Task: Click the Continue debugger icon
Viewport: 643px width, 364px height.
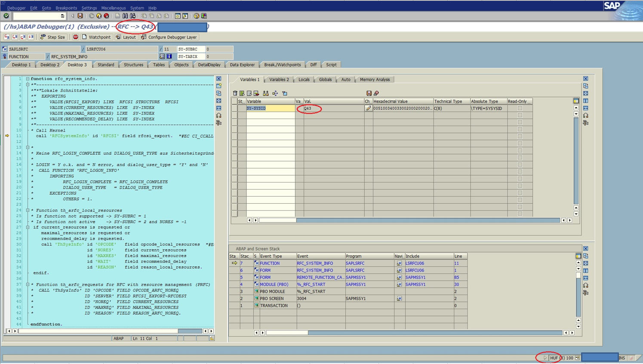Action: [31, 37]
